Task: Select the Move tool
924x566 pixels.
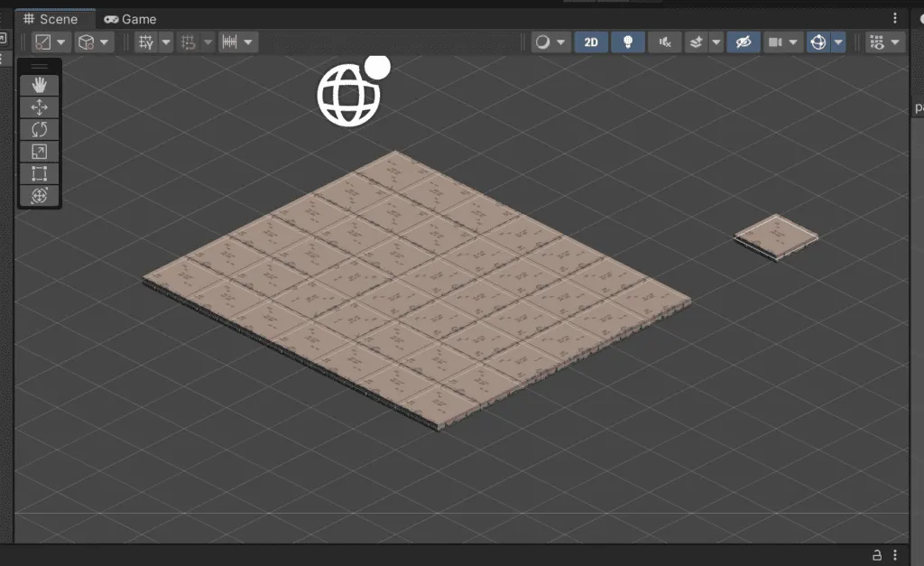Action: [x=40, y=107]
